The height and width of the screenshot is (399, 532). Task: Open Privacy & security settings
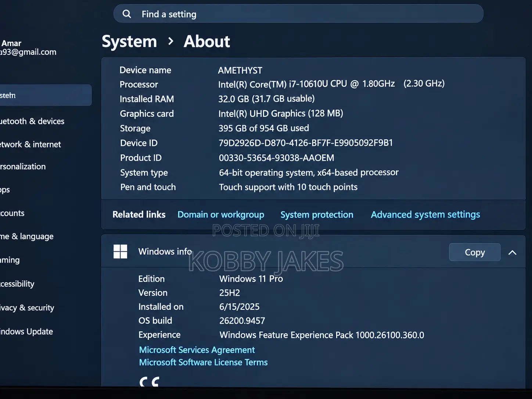27,308
